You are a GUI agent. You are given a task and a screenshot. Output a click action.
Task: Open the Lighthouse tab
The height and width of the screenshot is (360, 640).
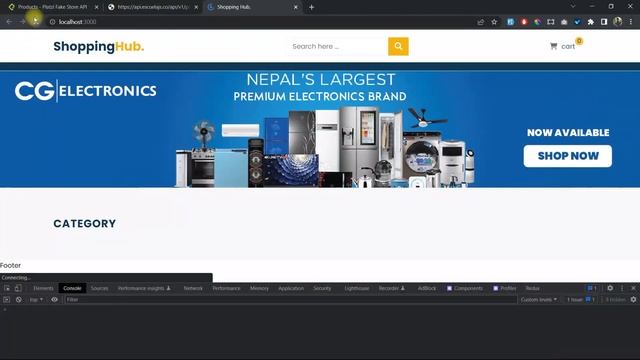(357, 288)
